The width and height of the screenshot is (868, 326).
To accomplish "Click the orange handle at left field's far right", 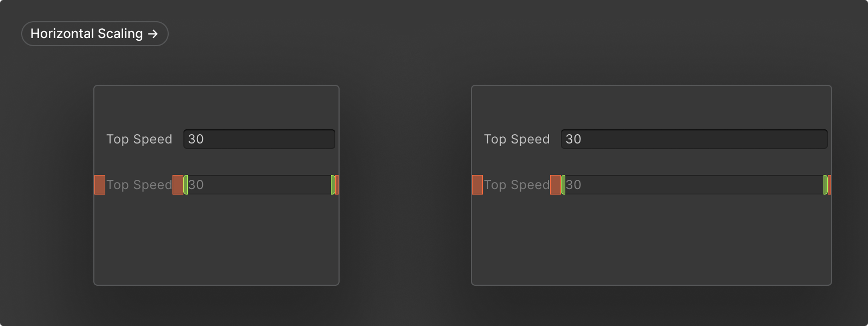I will coord(337,185).
